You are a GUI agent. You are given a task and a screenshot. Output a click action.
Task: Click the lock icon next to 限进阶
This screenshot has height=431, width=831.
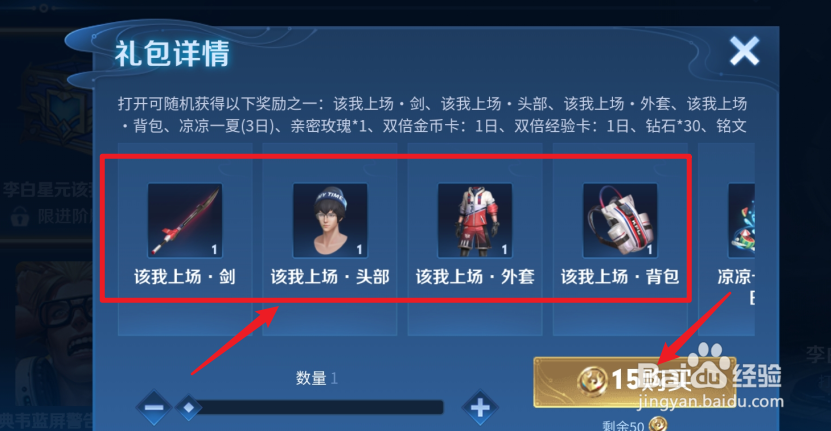coord(20,216)
